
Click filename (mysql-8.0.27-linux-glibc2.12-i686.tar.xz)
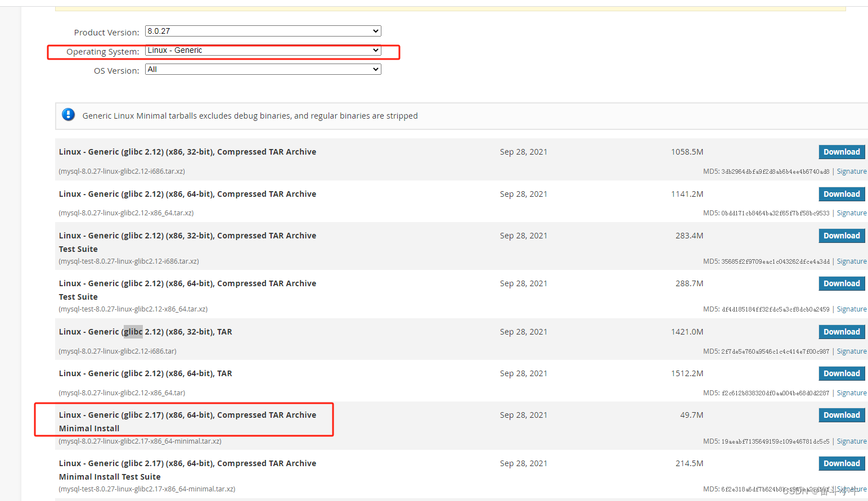(122, 171)
